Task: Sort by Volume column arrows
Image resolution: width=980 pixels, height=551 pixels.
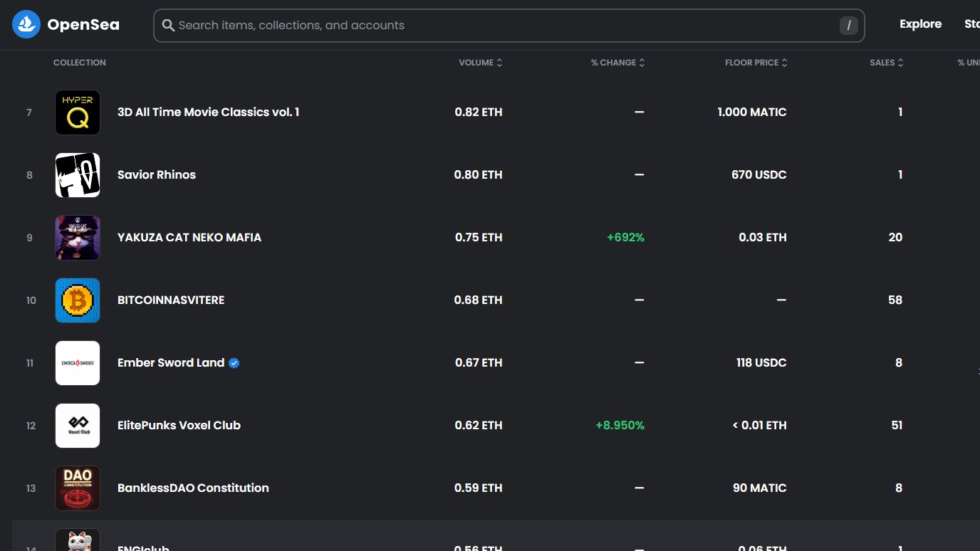Action: pos(499,63)
